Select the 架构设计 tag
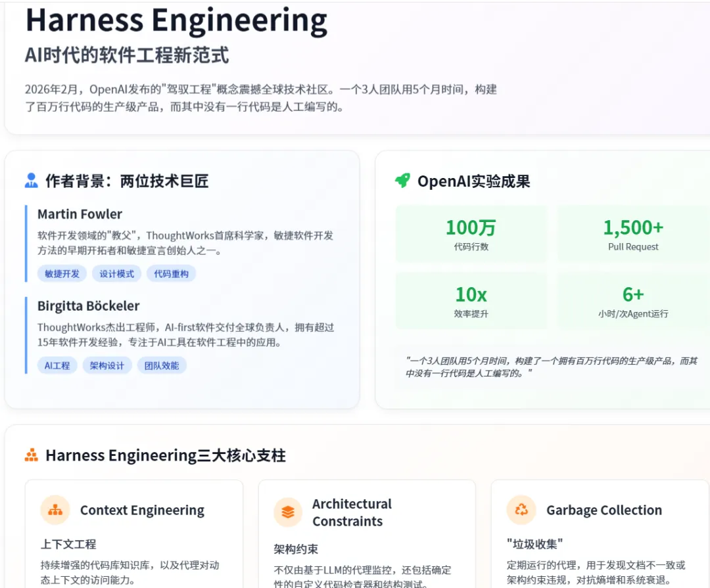 pos(107,366)
